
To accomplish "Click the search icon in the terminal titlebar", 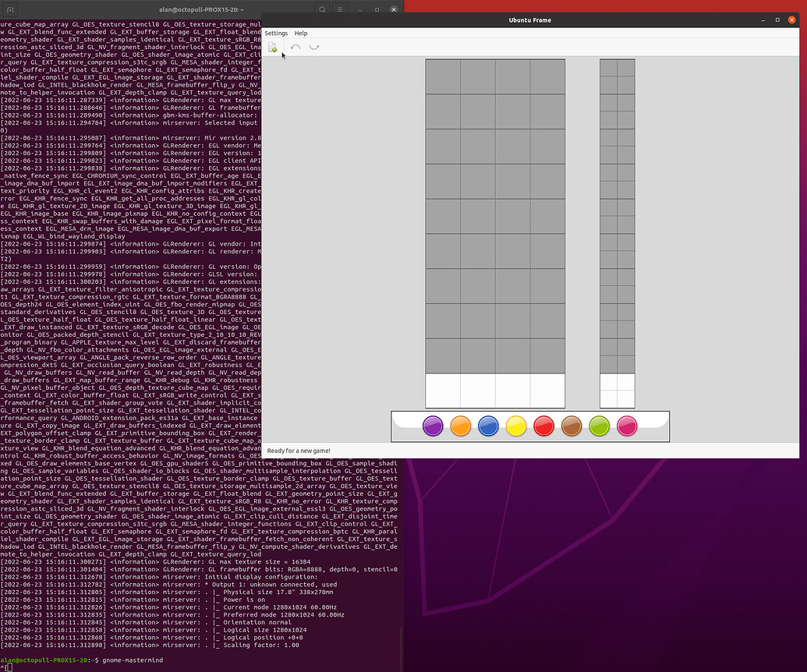I will coord(322,9).
